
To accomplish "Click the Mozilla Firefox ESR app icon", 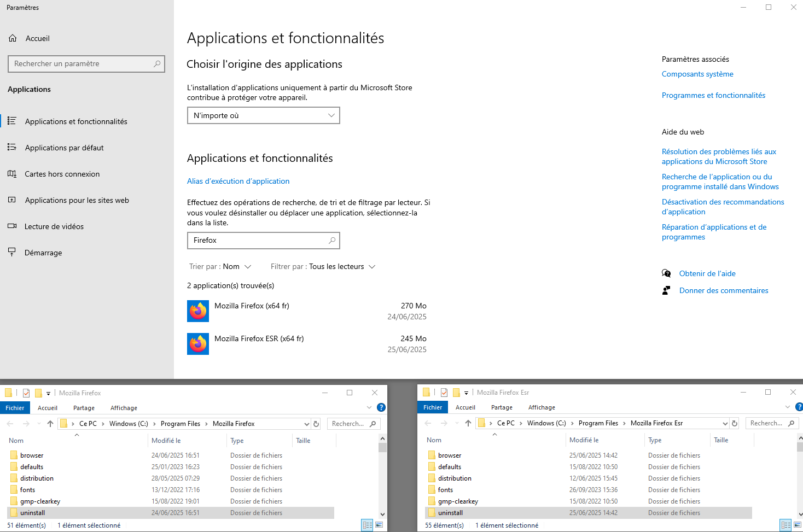I will click(x=198, y=344).
